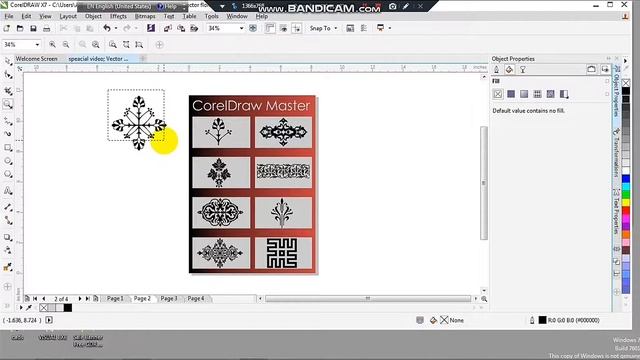Switch to Page 1 tab
The image size is (640, 360).
tap(115, 299)
